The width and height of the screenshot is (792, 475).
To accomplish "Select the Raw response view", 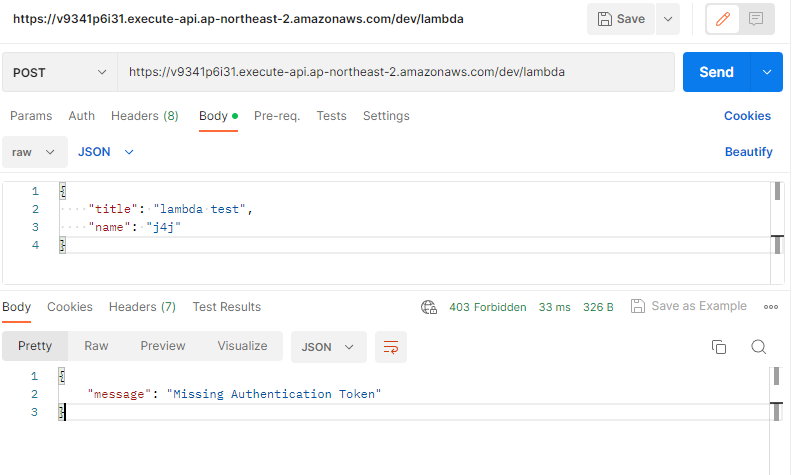I will (96, 346).
